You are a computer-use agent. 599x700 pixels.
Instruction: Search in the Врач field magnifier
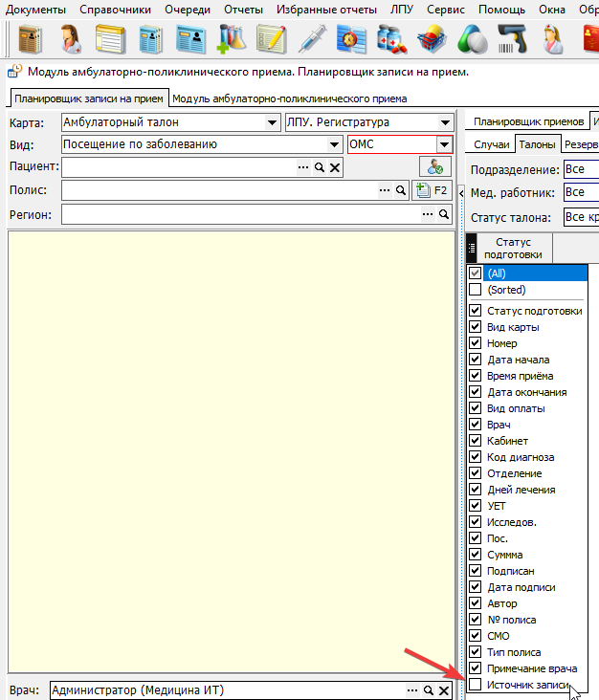[x=429, y=690]
